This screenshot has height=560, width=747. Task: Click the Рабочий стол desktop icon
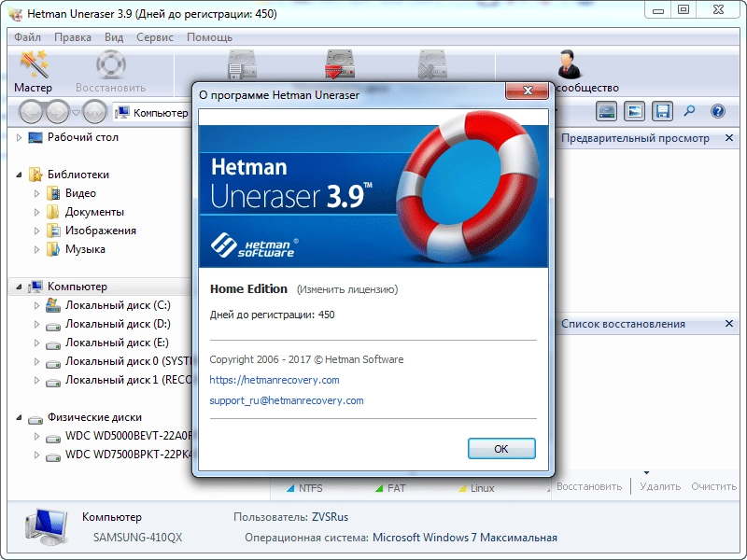tap(35, 137)
